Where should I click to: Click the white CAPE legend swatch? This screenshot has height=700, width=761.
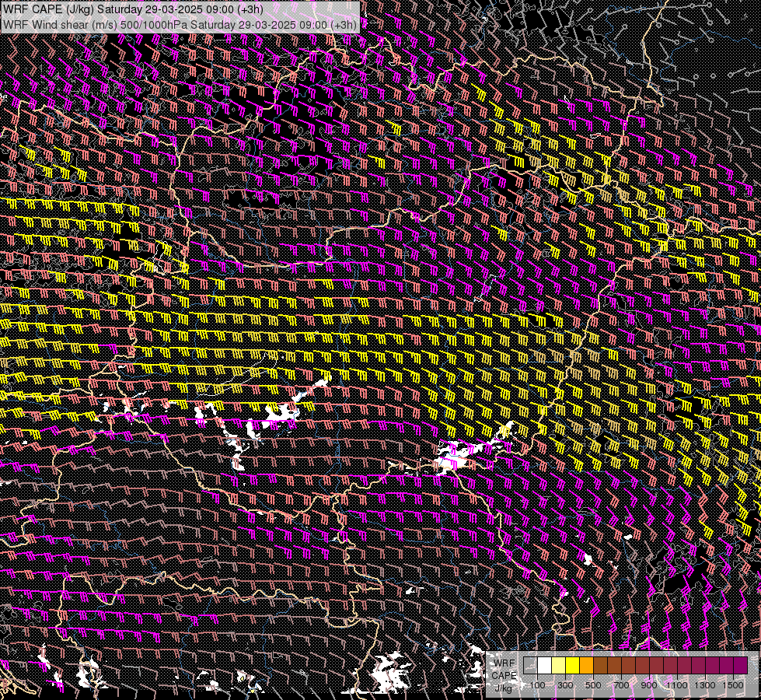point(545,665)
